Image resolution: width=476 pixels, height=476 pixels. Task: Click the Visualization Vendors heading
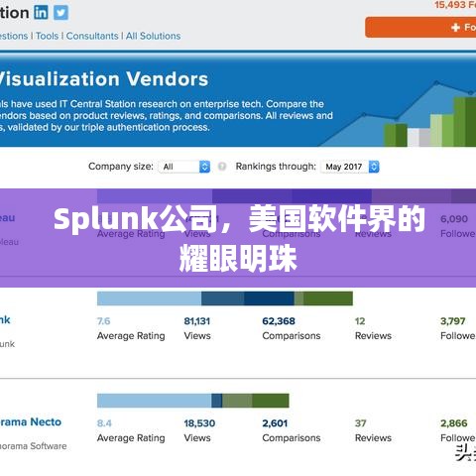[104, 79]
